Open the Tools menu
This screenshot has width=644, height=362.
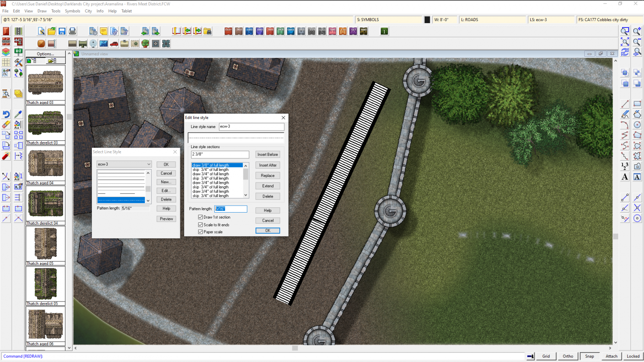coord(56,11)
